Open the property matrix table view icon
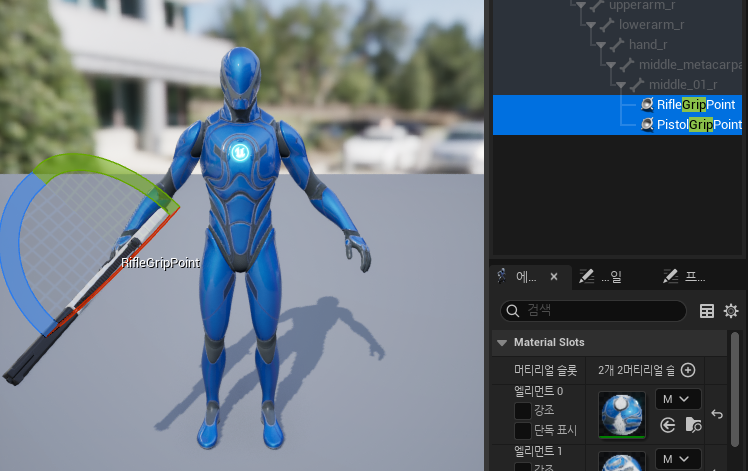The height and width of the screenshot is (471, 748). pyautogui.click(x=706, y=311)
